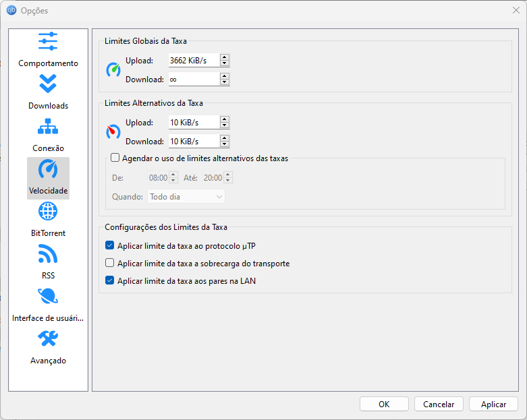The image size is (527, 420).
Task: Open the Quando Todo dia dropdown
Action: 186,197
